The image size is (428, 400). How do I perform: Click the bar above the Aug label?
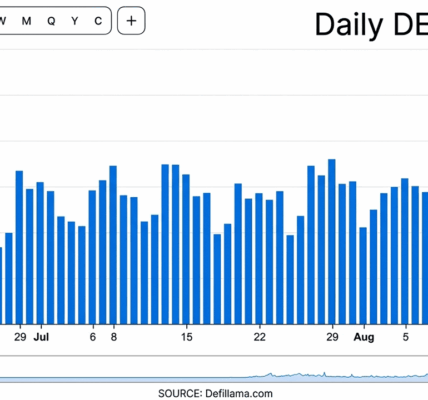pyautogui.click(x=363, y=276)
